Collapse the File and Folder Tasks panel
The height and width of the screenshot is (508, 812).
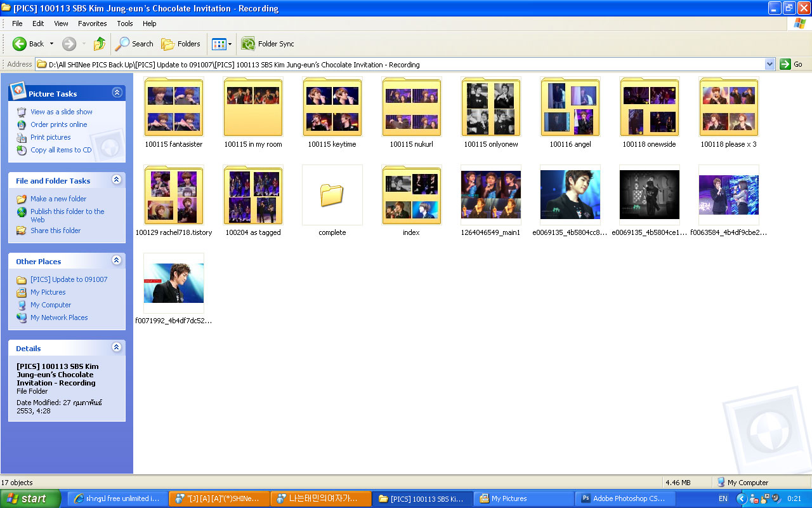[x=117, y=180]
